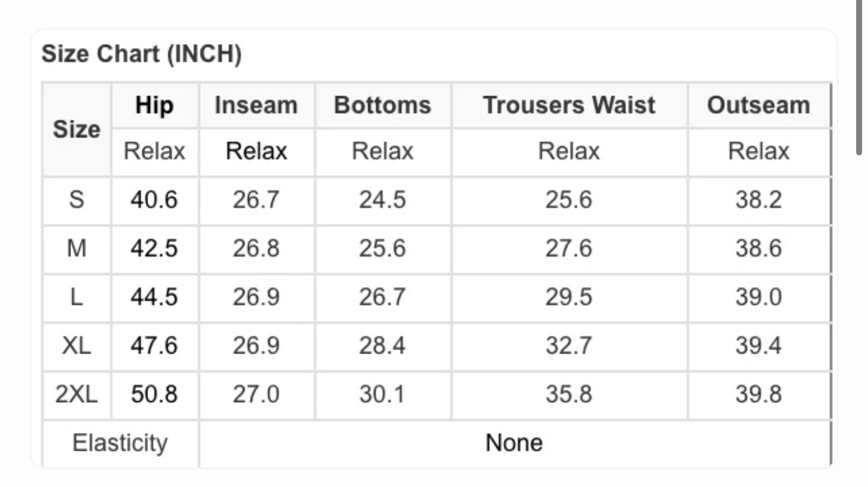Click the Size Chart (INCH) title
The width and height of the screenshot is (868, 487).
click(141, 55)
